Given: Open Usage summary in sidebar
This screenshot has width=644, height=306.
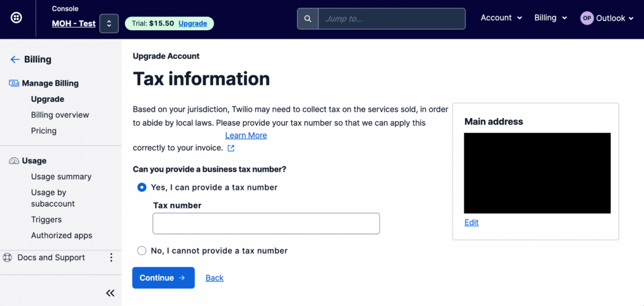Looking at the screenshot, I should [61, 177].
